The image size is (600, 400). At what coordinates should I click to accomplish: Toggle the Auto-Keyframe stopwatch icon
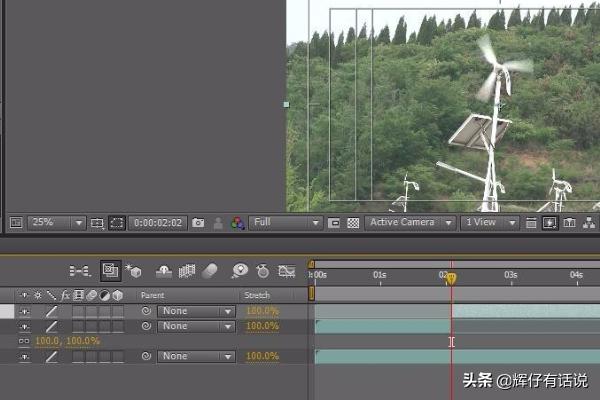point(262,271)
